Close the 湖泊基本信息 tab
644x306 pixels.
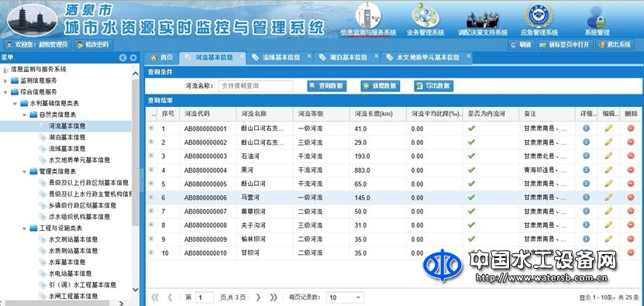376,56
